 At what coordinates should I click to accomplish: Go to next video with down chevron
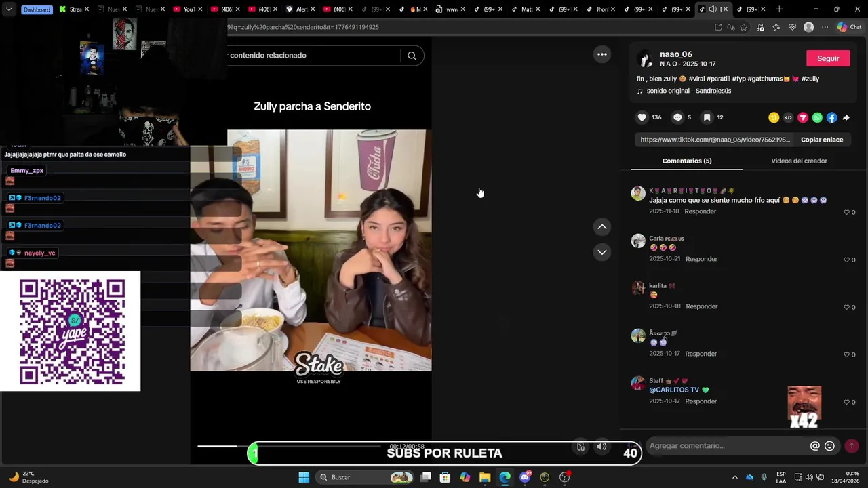[x=602, y=252]
